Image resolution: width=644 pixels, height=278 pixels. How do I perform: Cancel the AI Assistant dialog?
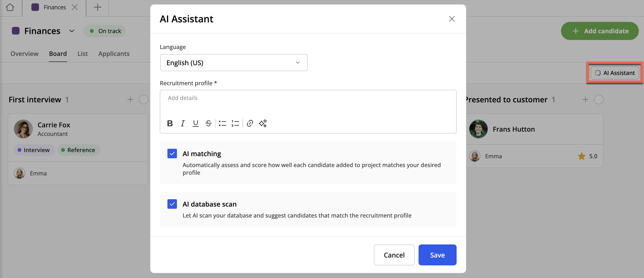point(394,255)
